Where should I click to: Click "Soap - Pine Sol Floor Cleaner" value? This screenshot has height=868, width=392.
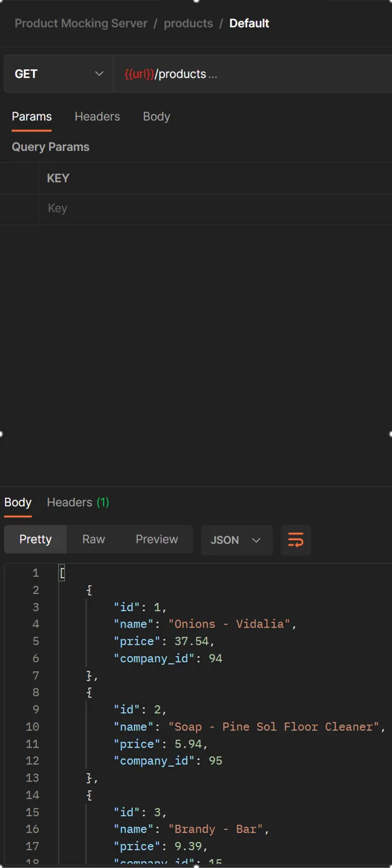click(x=273, y=727)
